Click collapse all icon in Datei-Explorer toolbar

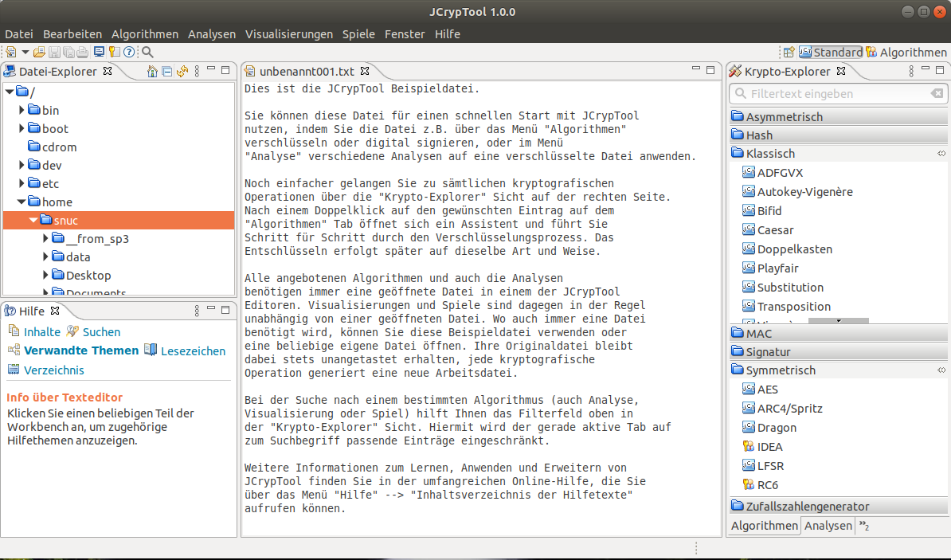(x=167, y=72)
